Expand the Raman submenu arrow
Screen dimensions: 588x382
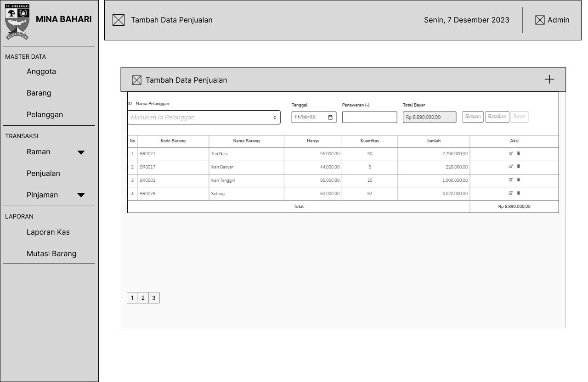click(x=81, y=152)
